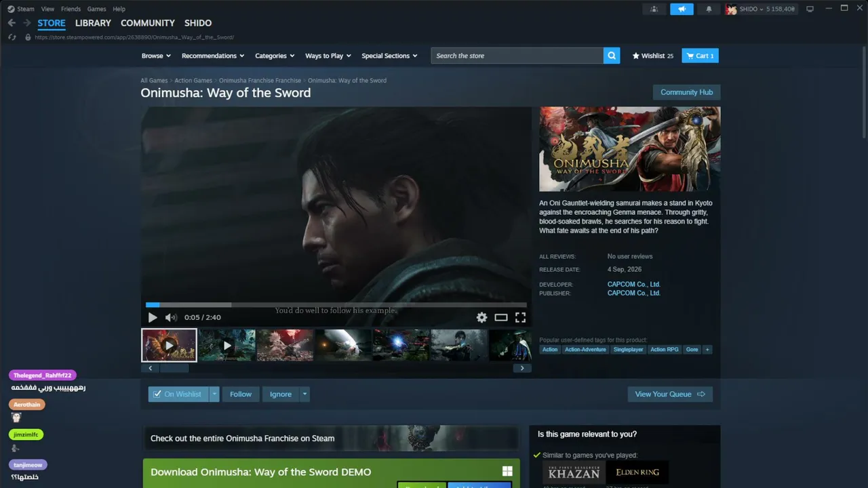Switch to Big Picture mode monitor icon
The height and width of the screenshot is (488, 868).
point(810,9)
